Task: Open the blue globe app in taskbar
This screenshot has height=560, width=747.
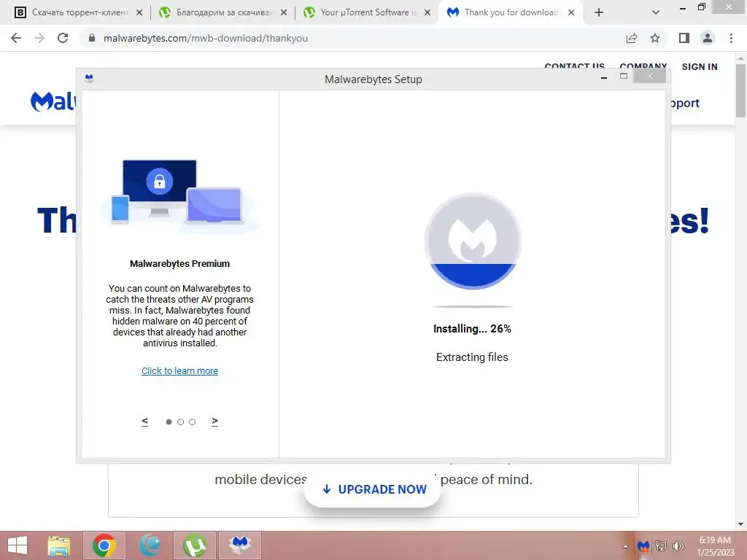Action: pos(149,545)
